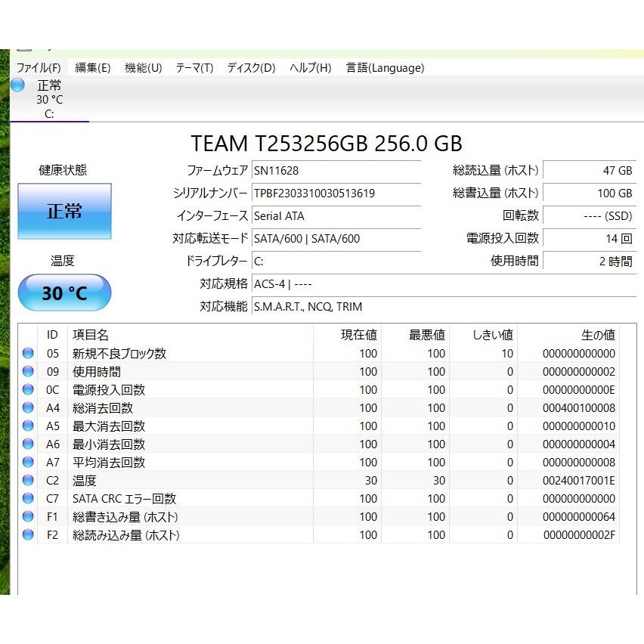Click the power on hours value 2 時間
Viewport: 644px width, 644px height.
(x=590, y=262)
